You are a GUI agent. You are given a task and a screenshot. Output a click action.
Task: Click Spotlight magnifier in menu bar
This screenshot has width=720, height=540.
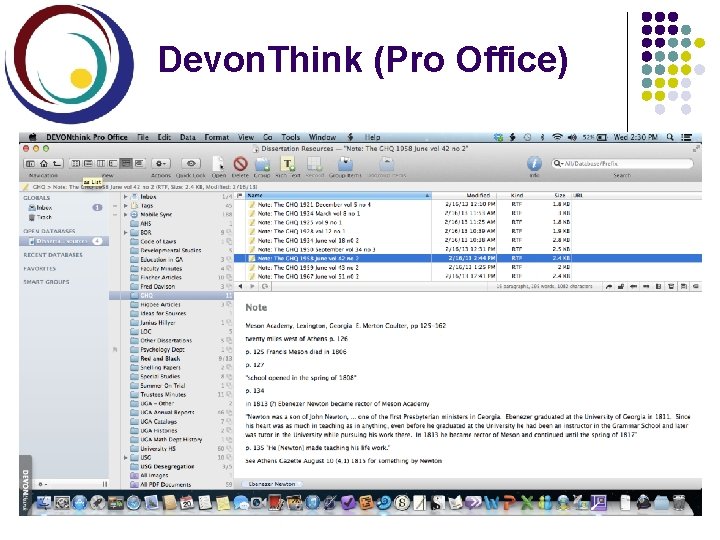click(x=670, y=137)
